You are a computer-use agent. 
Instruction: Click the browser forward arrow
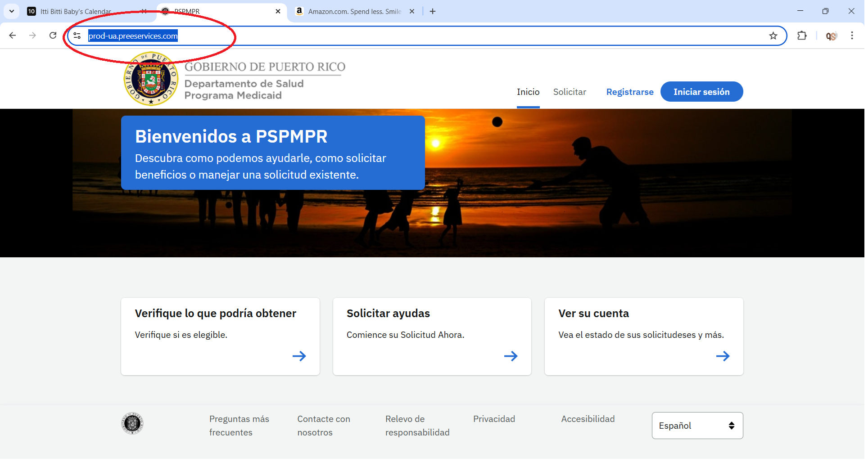32,36
